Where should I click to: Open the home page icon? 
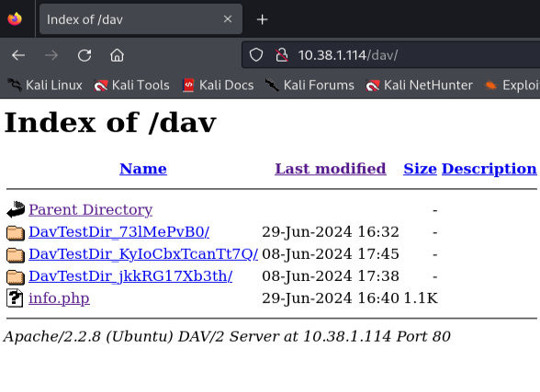pyautogui.click(x=117, y=55)
